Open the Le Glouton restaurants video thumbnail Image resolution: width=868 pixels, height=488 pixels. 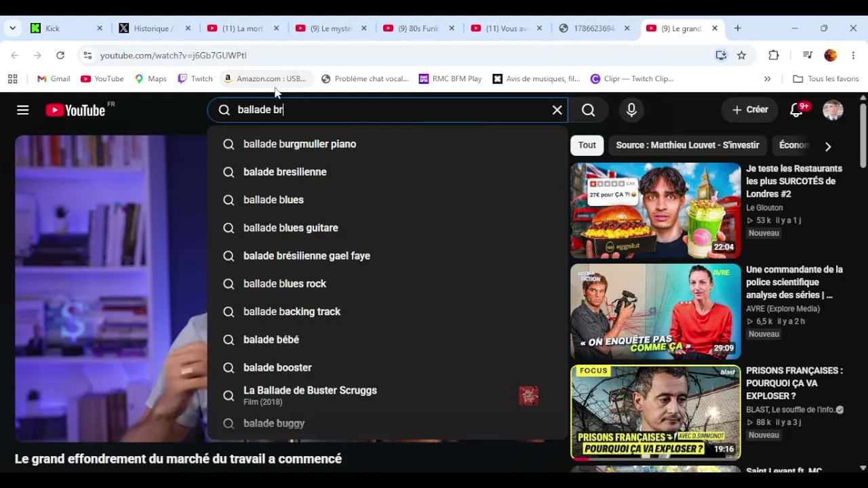coord(656,211)
